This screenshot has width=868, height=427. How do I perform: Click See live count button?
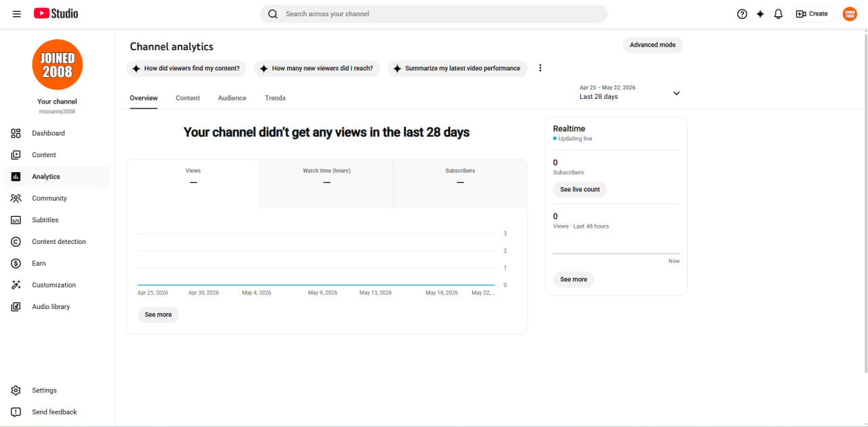point(580,190)
